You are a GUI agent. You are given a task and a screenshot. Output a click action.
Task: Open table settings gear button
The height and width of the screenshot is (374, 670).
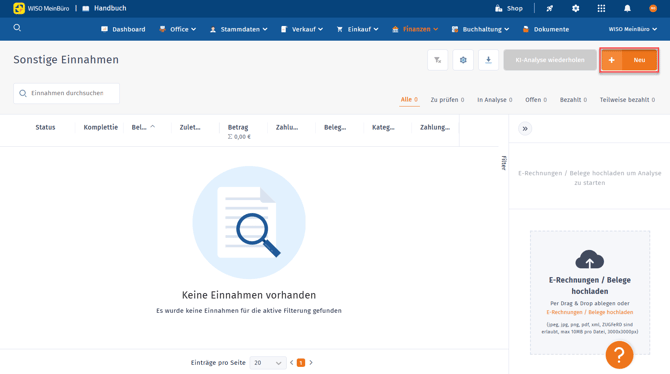[463, 60]
